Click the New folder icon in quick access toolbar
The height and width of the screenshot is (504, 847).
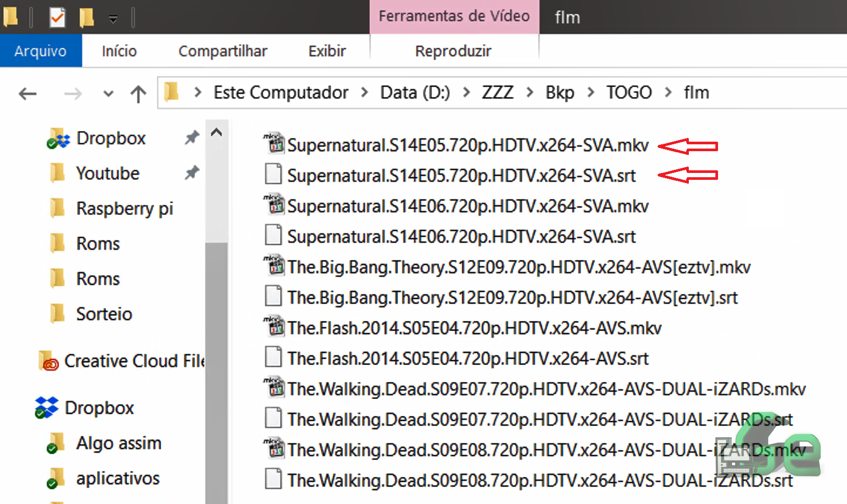(87, 18)
